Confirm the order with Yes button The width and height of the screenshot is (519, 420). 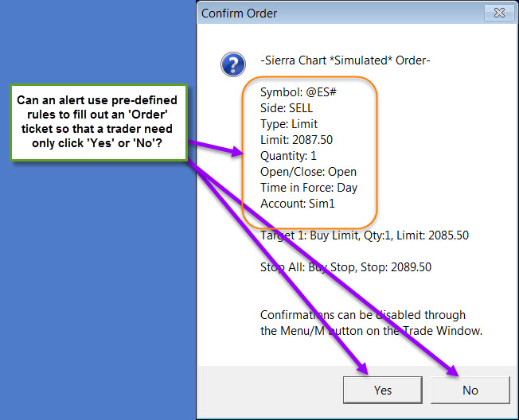point(383,390)
